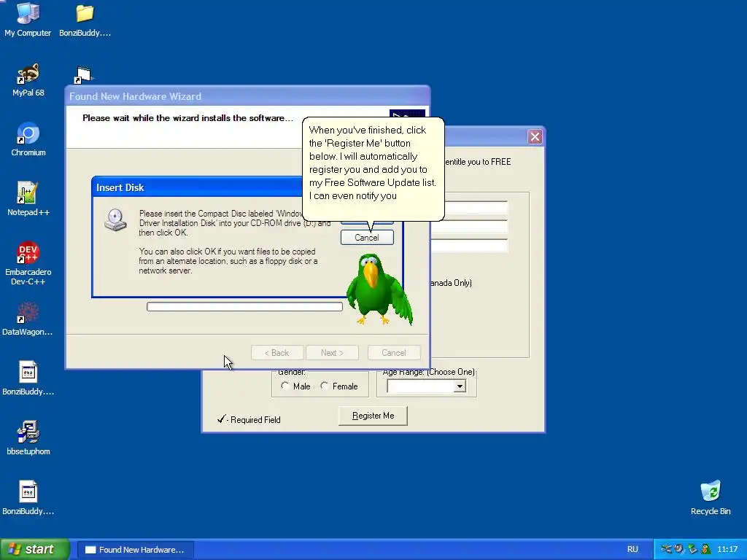Viewport: 747px width, 560px height.
Task: Click the wizard's Next > button
Action: pyautogui.click(x=332, y=353)
